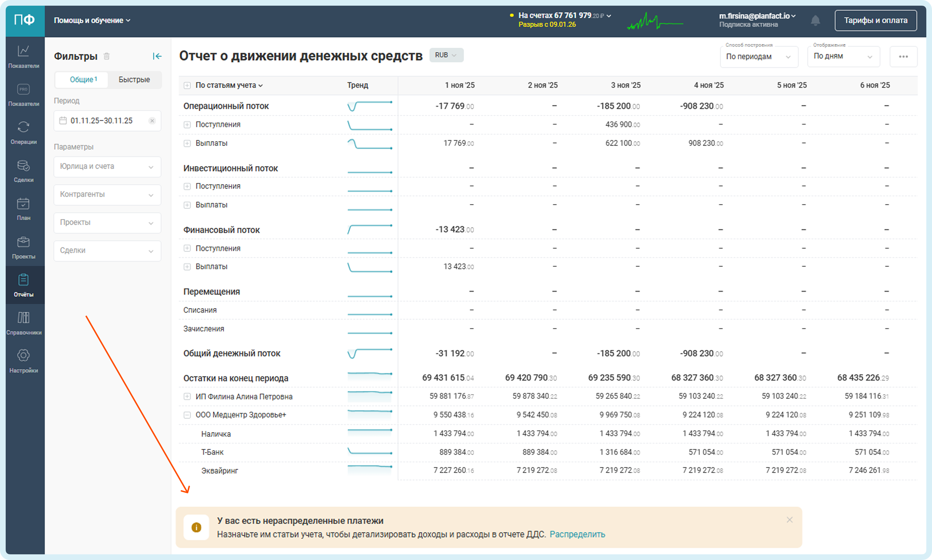This screenshot has width=932, height=560.
Task: Clear filters with the trash icon
Action: click(x=107, y=56)
